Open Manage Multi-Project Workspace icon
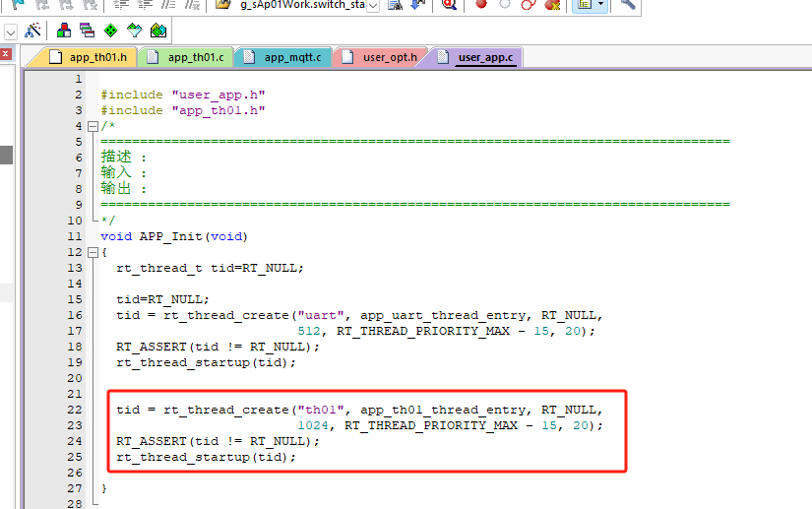This screenshot has height=509, width=812. point(87,31)
